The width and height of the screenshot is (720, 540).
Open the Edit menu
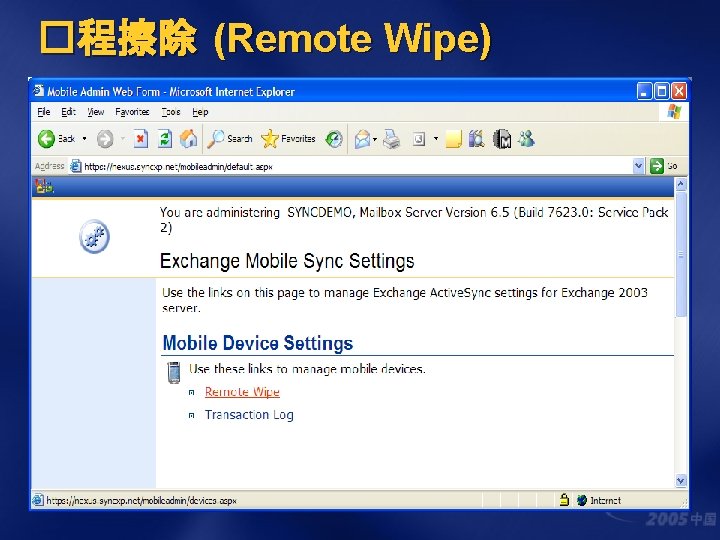tap(68, 112)
